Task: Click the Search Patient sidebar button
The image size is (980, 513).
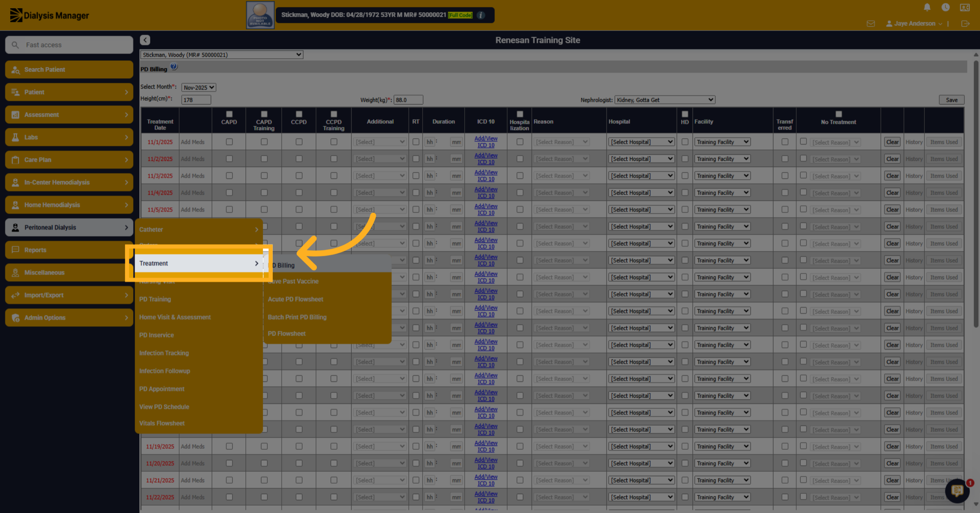Action: pyautogui.click(x=69, y=69)
